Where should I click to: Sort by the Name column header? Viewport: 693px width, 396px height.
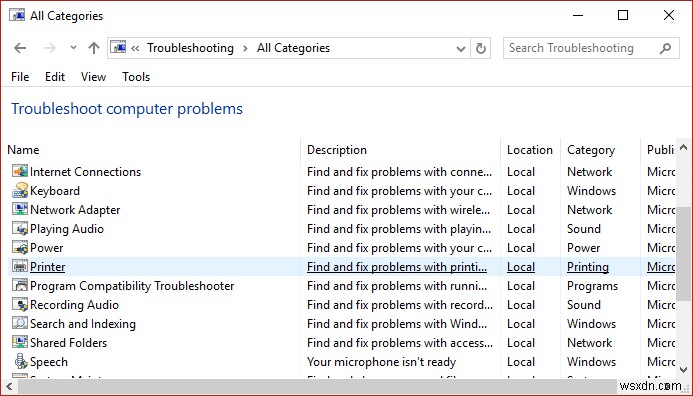coord(23,150)
